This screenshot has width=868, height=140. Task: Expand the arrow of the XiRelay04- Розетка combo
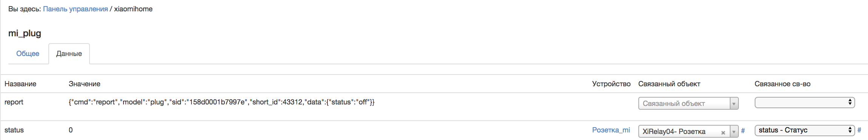(x=734, y=132)
